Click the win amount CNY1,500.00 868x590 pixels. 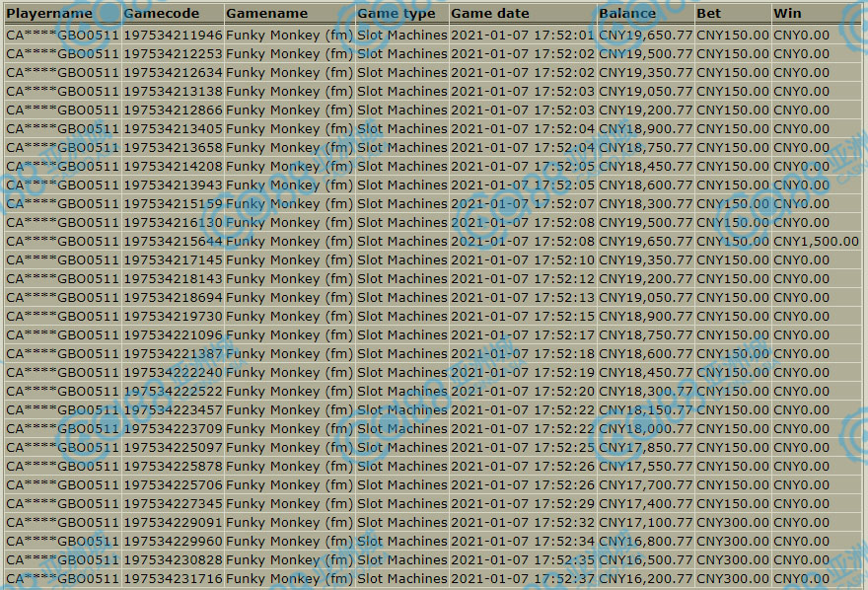point(816,242)
